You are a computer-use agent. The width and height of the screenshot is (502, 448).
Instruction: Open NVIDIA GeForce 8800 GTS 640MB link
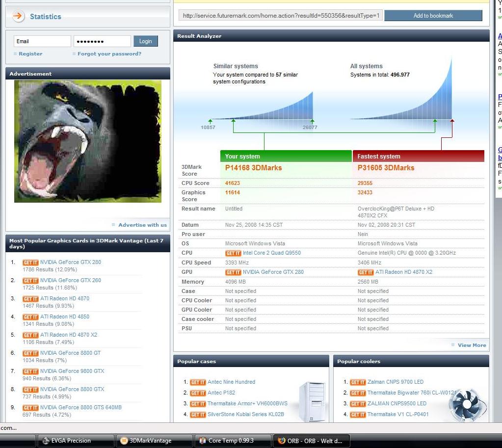coord(80,408)
